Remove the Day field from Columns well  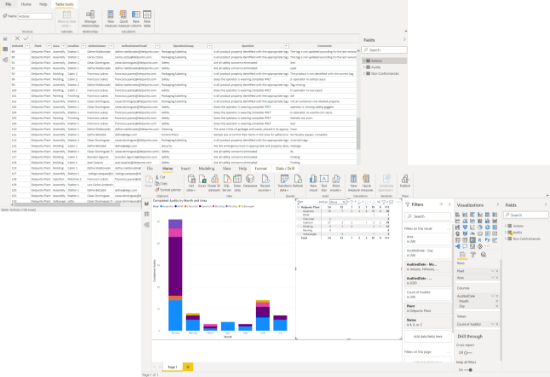click(x=497, y=306)
